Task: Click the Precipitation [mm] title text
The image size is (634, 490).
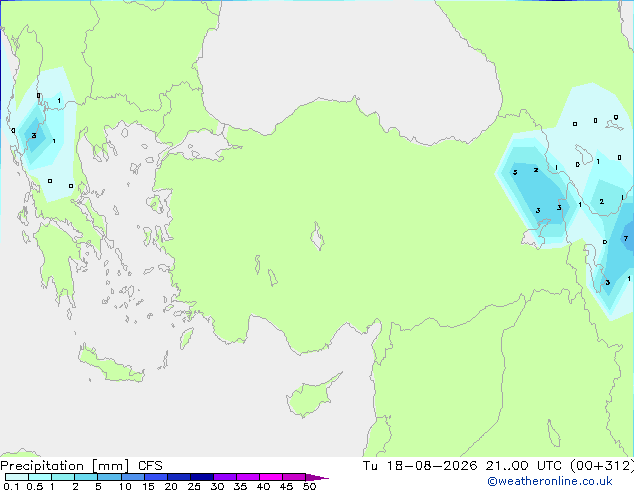Action: click(65, 466)
